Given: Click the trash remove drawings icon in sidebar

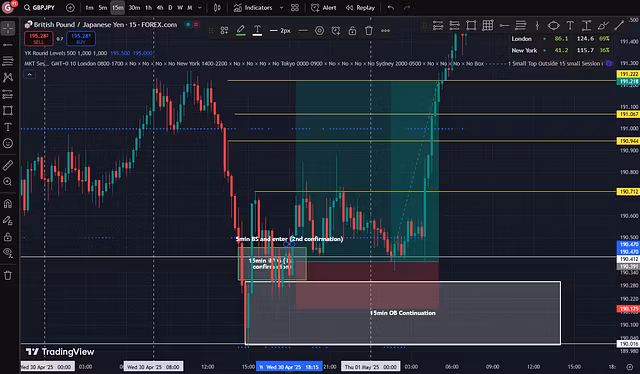Looking at the screenshot, I should coord(8,275).
